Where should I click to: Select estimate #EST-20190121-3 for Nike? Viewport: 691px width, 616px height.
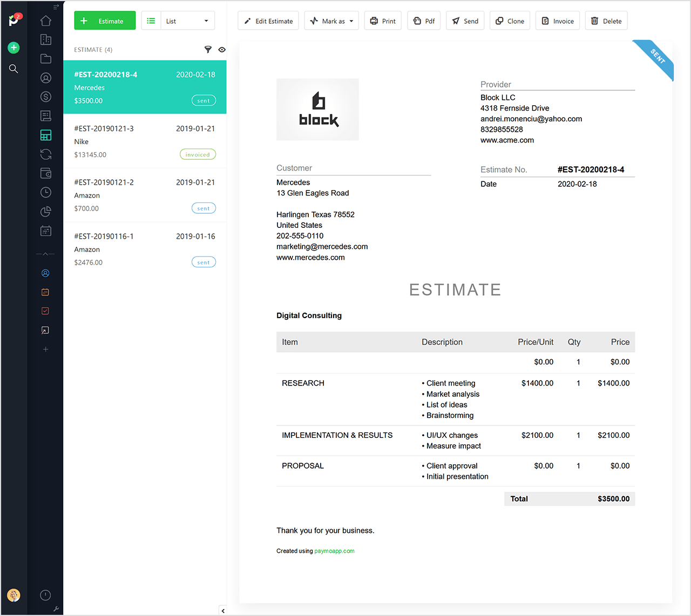pos(145,141)
